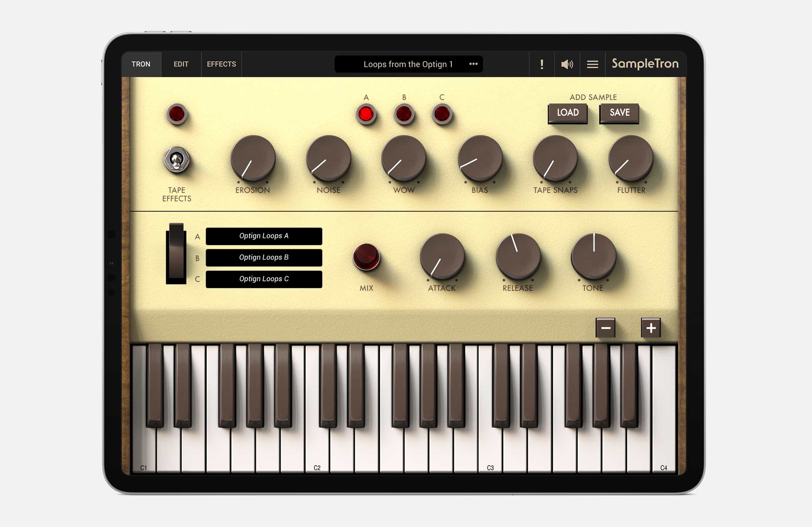Click the red tape effects indicator lamp

(x=177, y=114)
